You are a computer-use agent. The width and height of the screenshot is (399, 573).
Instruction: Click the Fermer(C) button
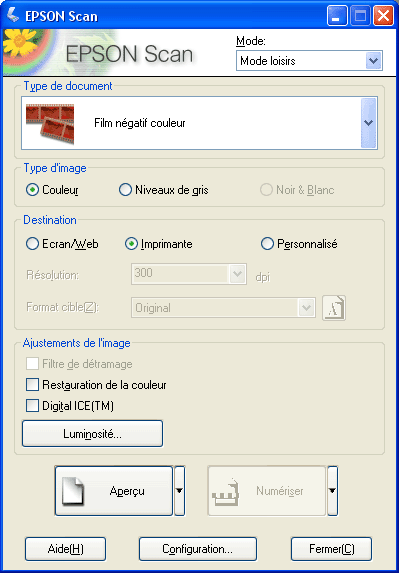[331, 549]
